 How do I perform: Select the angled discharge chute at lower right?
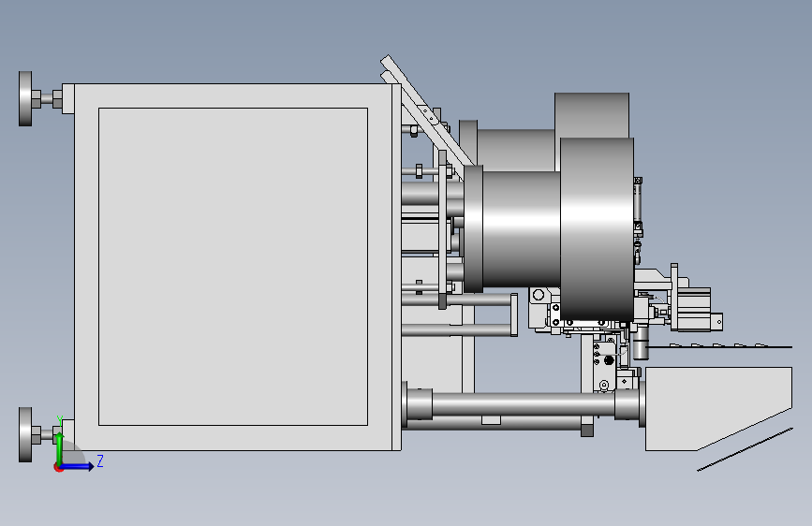pyautogui.click(x=718, y=408)
